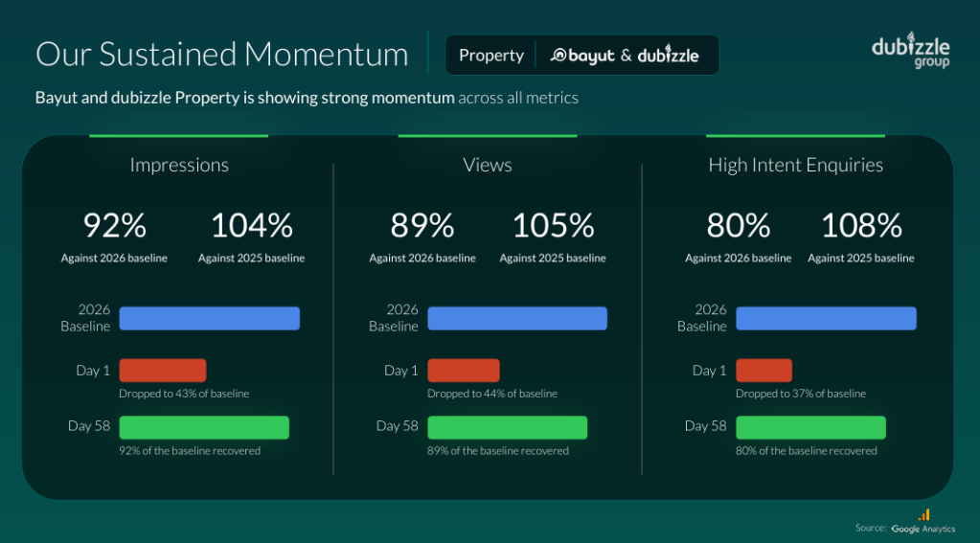
Task: Click 'Against 2025 baseline' under 104%
Action: pyautogui.click(x=251, y=258)
